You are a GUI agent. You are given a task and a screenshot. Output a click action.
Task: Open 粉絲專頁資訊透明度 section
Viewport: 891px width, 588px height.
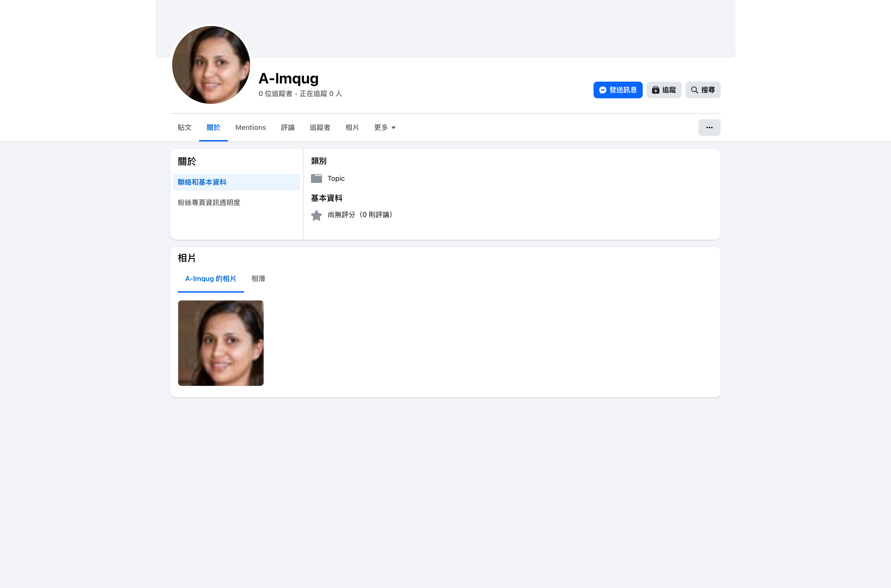(209, 202)
